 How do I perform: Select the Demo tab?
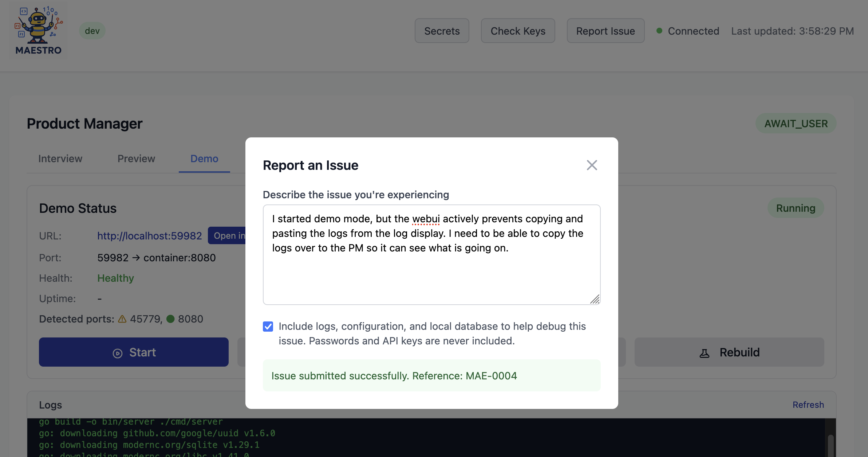click(x=204, y=159)
